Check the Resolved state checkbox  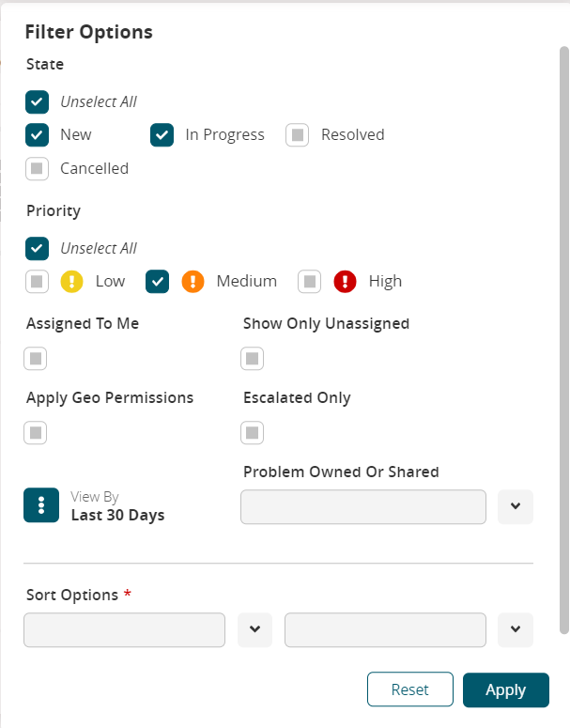coord(298,134)
